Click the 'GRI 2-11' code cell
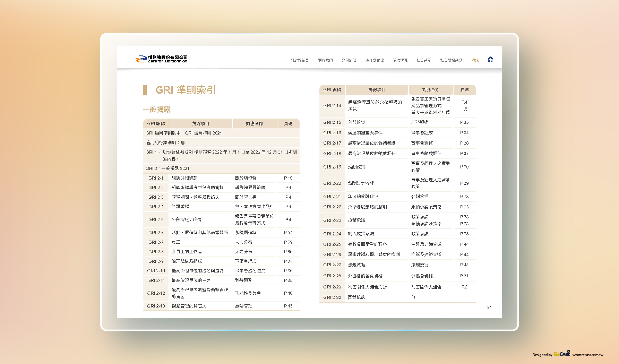This screenshot has height=364, width=619. (156, 280)
